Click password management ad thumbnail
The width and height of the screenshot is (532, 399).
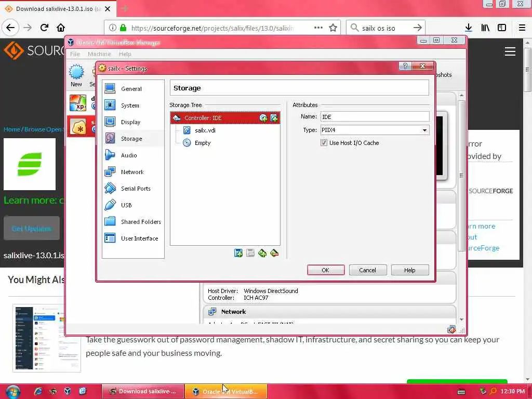tap(47, 338)
